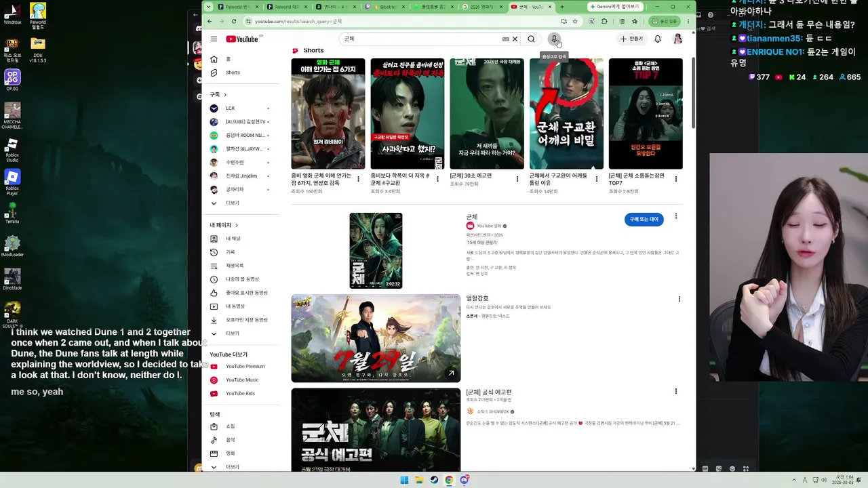868x488 pixels.
Task: Open the 열혈강호 ad title
Action: [x=477, y=298]
